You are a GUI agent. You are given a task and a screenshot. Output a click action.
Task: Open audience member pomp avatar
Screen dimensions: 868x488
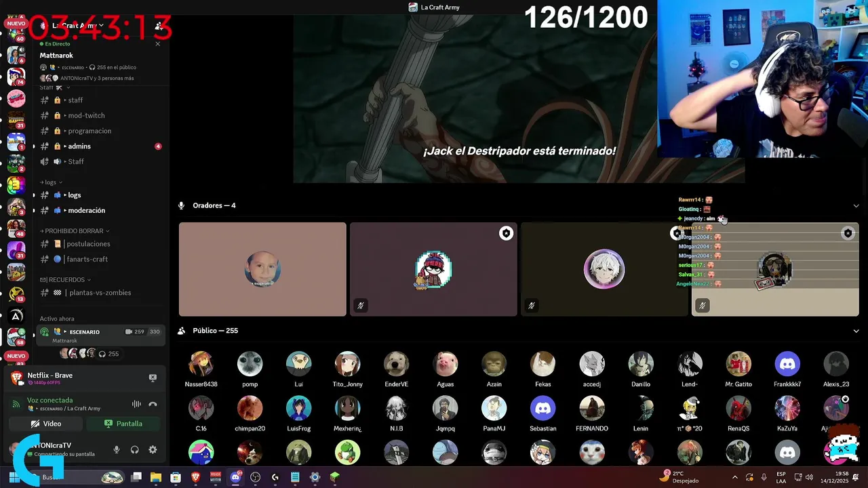250,364
